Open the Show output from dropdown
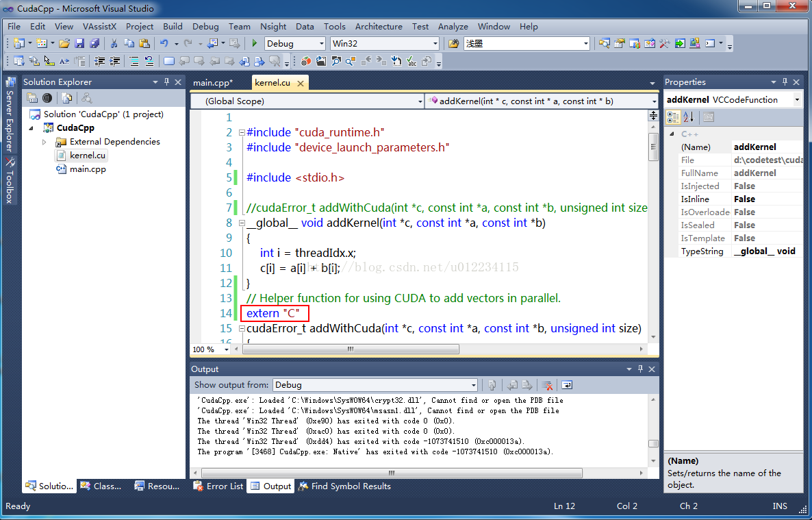The height and width of the screenshot is (520, 812). coord(375,384)
